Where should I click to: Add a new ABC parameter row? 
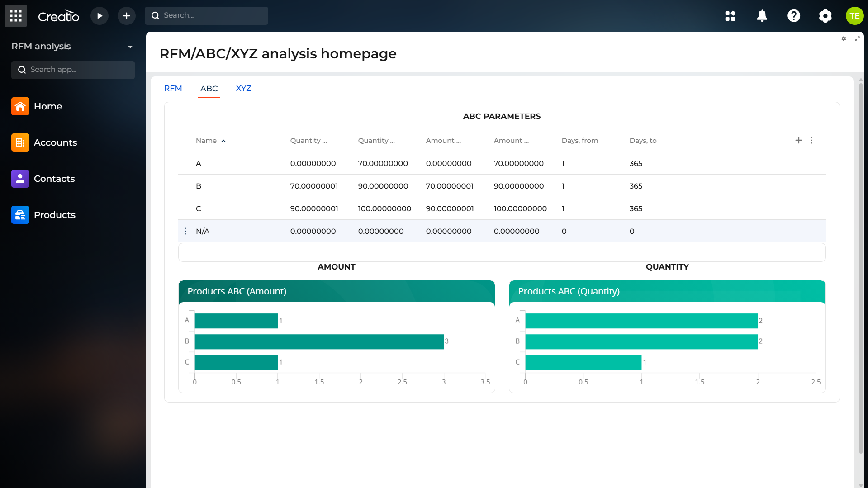798,140
